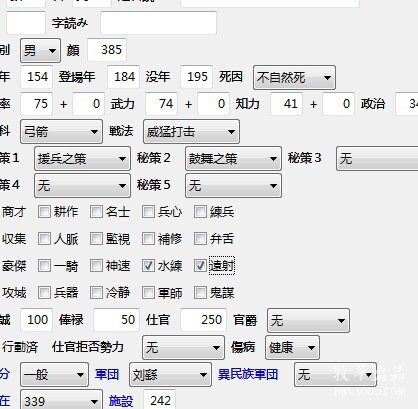
Task: Open the 死因 dropdown showing 不自然死
Action: (294, 78)
